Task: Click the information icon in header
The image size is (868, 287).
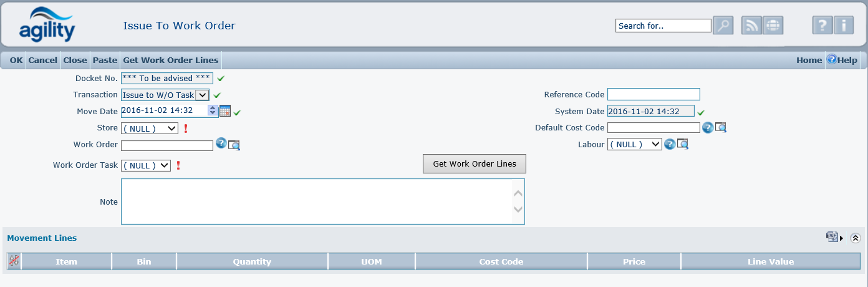Action: (844, 26)
